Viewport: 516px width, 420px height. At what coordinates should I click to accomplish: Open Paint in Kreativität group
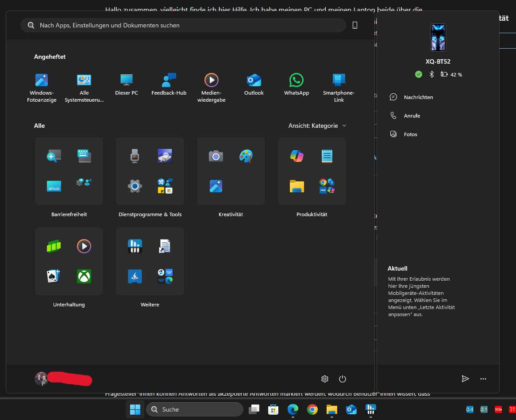(246, 156)
